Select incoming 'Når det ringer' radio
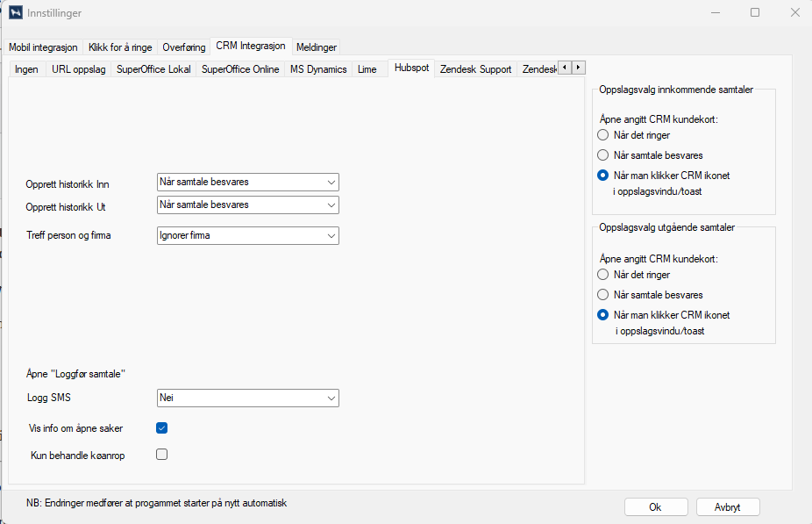 [602, 135]
